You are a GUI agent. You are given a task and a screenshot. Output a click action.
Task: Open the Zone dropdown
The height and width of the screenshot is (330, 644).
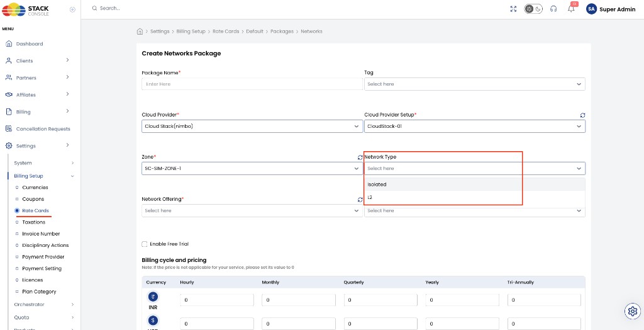[252, 168]
